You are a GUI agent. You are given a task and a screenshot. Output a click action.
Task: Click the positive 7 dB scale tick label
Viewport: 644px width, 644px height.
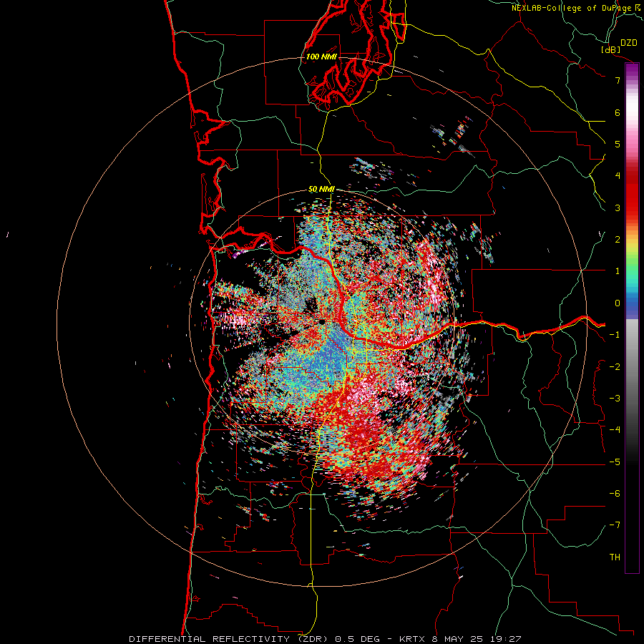coord(618,80)
